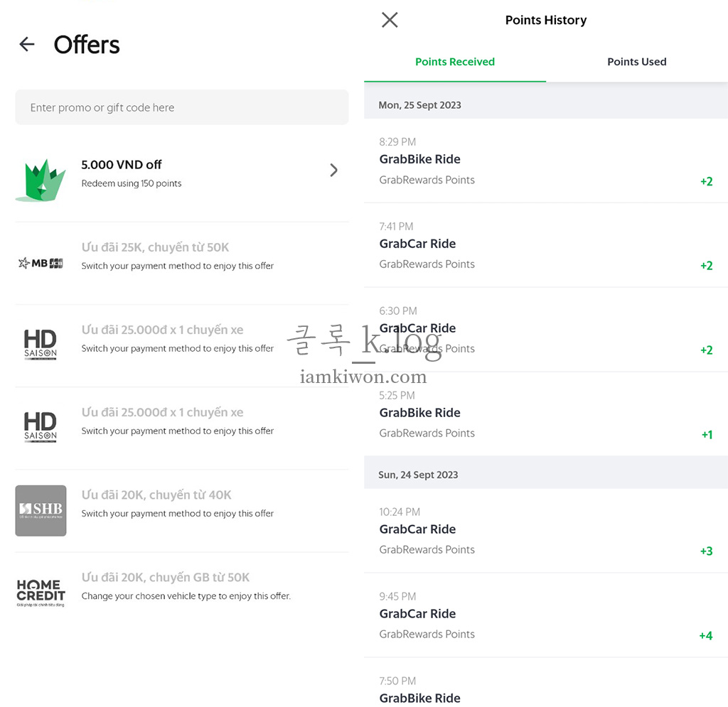Tap the +2 points for 8:29 PM ride
This screenshot has height=707, width=728.
point(706,181)
